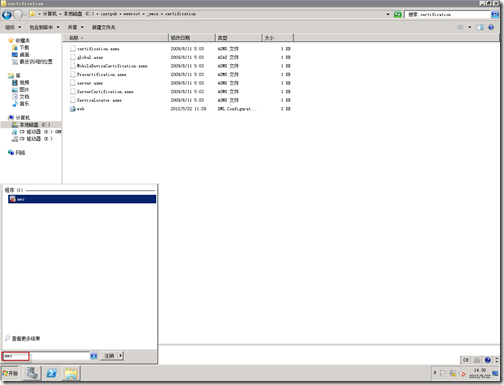Toggle the preview pane icon
This screenshot has width=504, height=385.
(480, 27)
